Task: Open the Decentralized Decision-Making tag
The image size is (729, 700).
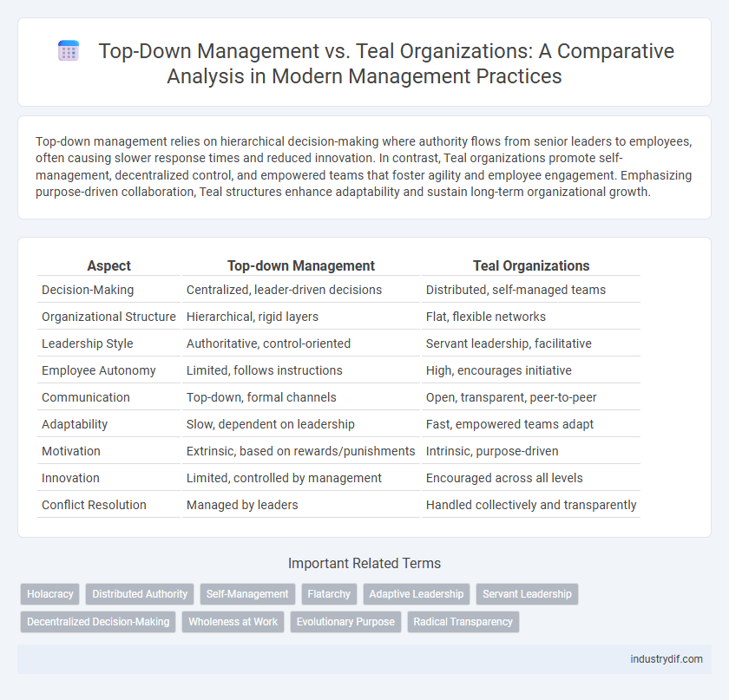Action: pos(98,622)
